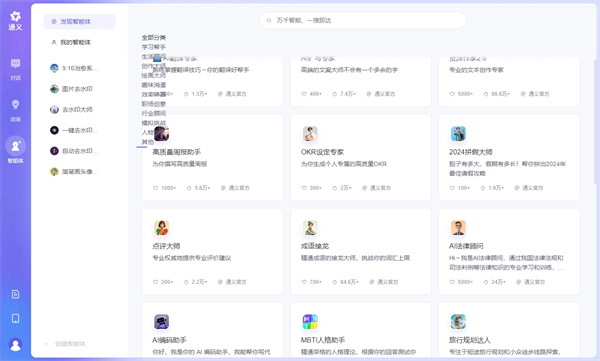Viewport: 600px width, 361px height.
Task: Open the AI编码助手 card title
Action: (x=169, y=340)
